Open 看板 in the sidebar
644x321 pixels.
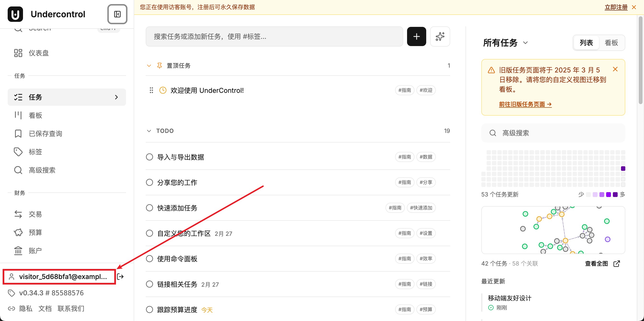click(x=67, y=115)
